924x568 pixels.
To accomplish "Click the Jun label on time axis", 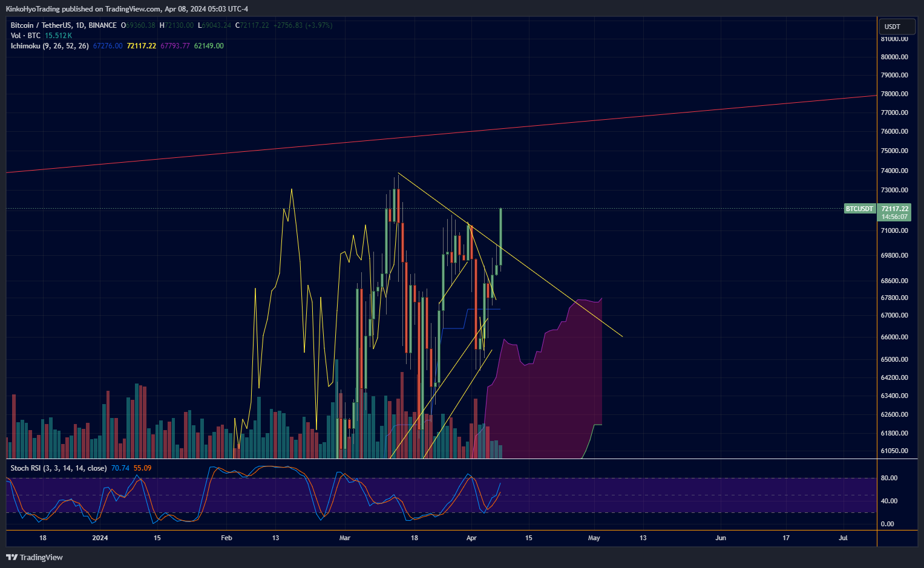I will pyautogui.click(x=721, y=538).
